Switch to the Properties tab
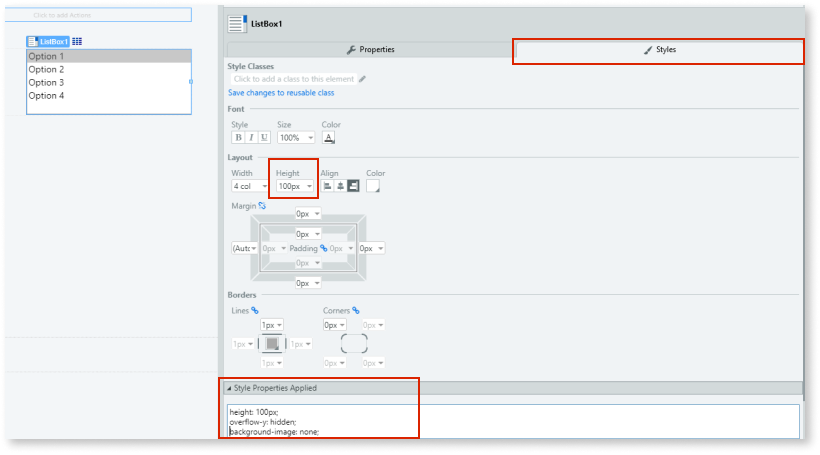This screenshot has width=820, height=455. pyautogui.click(x=370, y=49)
